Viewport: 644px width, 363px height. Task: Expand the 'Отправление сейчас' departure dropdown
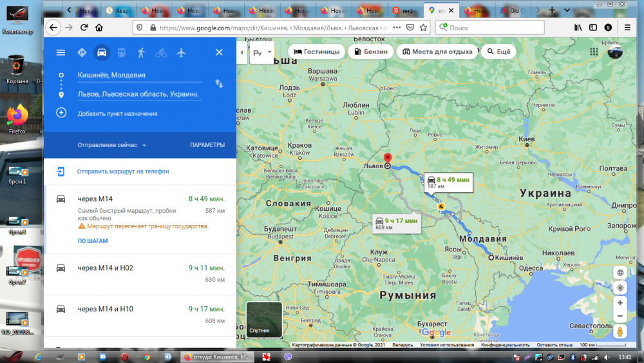112,145
